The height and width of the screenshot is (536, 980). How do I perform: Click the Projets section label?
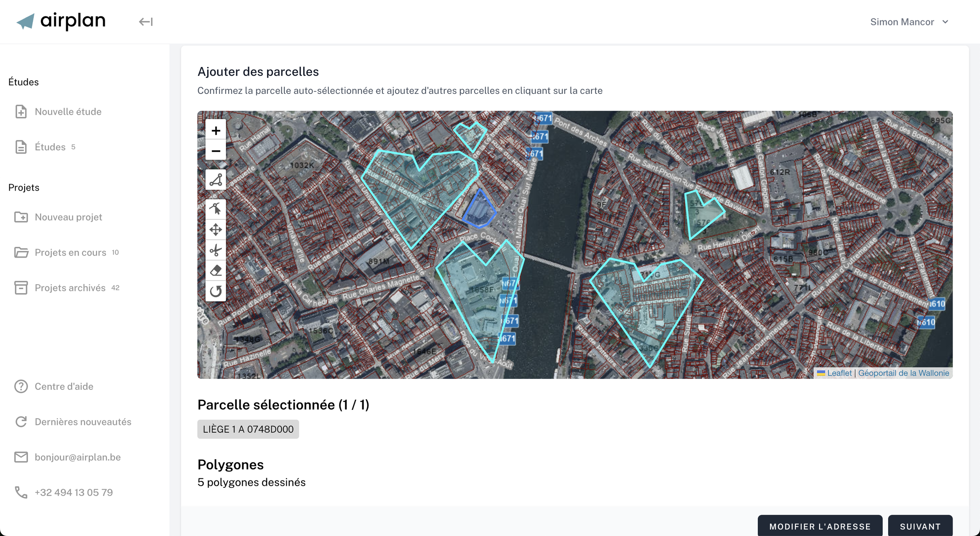pos(24,187)
